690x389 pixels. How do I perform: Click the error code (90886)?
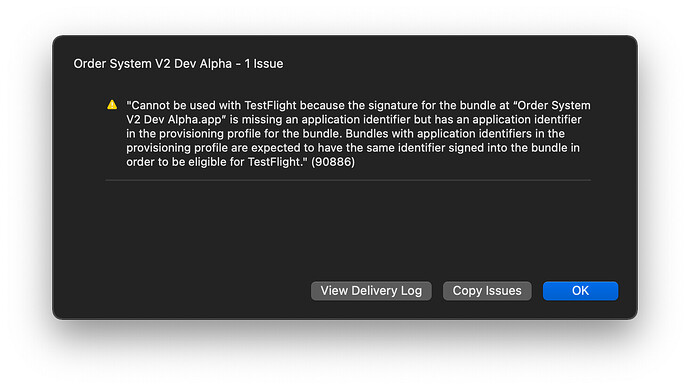point(333,162)
